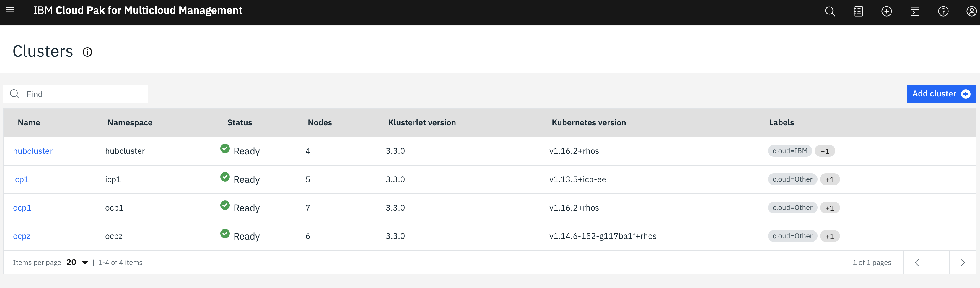
Task: Click the Labels column header
Action: click(782, 123)
